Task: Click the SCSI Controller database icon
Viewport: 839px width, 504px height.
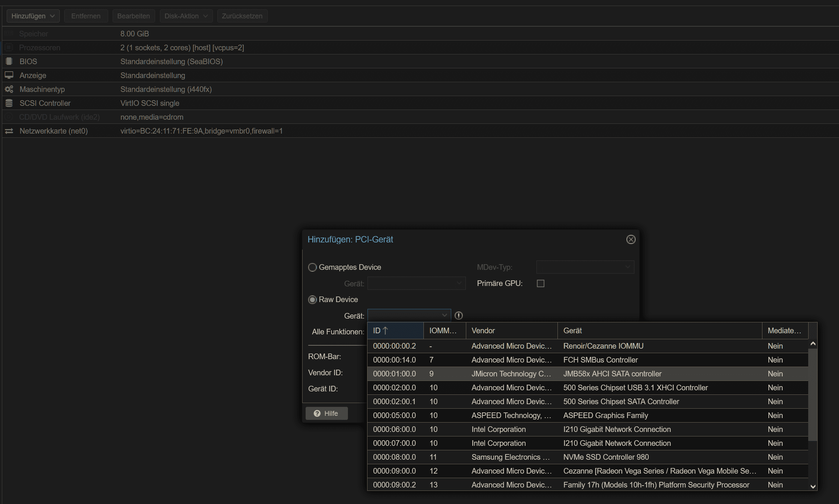Action: coord(9,103)
